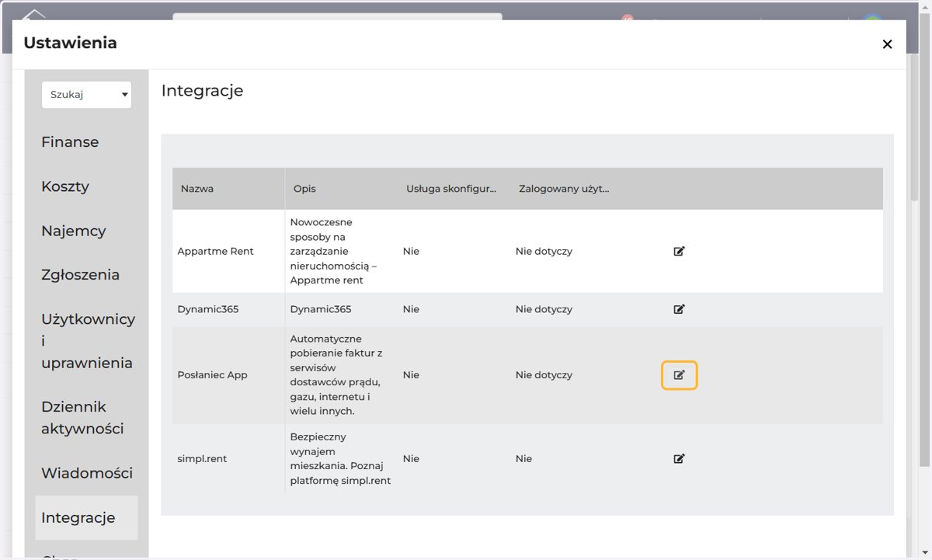Click 'Nie dotyczy' in Dynamic365 row

point(544,309)
